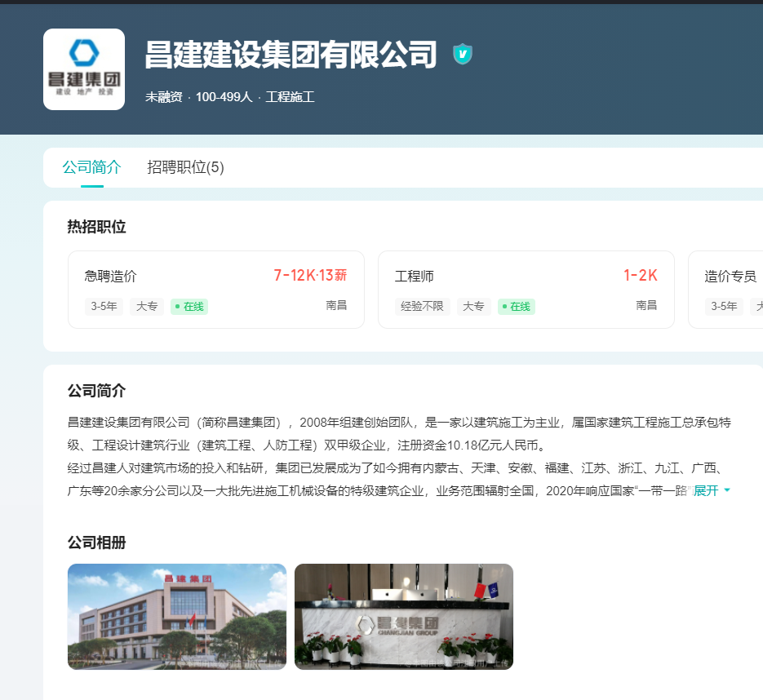Open the 公司简介 tab
Viewport: 763px width, 700px height.
(91, 167)
